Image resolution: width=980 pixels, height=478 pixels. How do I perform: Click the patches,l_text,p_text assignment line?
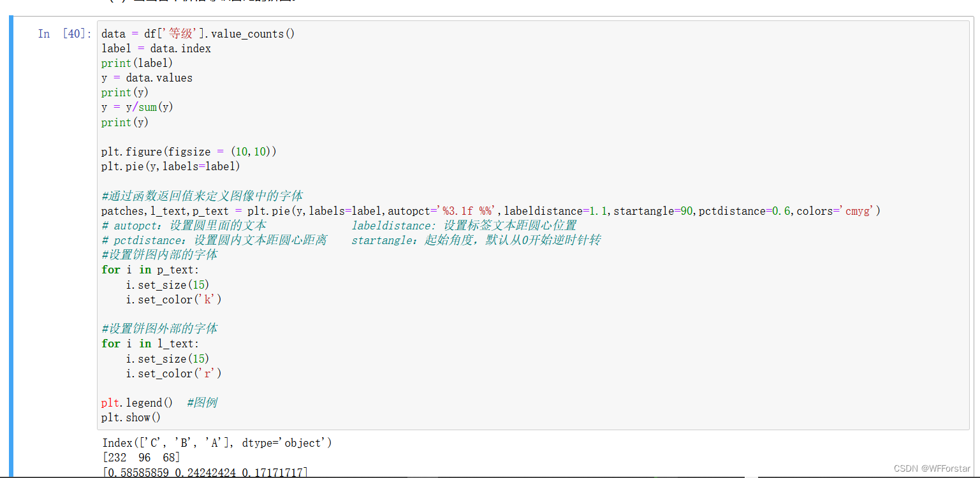click(490, 210)
